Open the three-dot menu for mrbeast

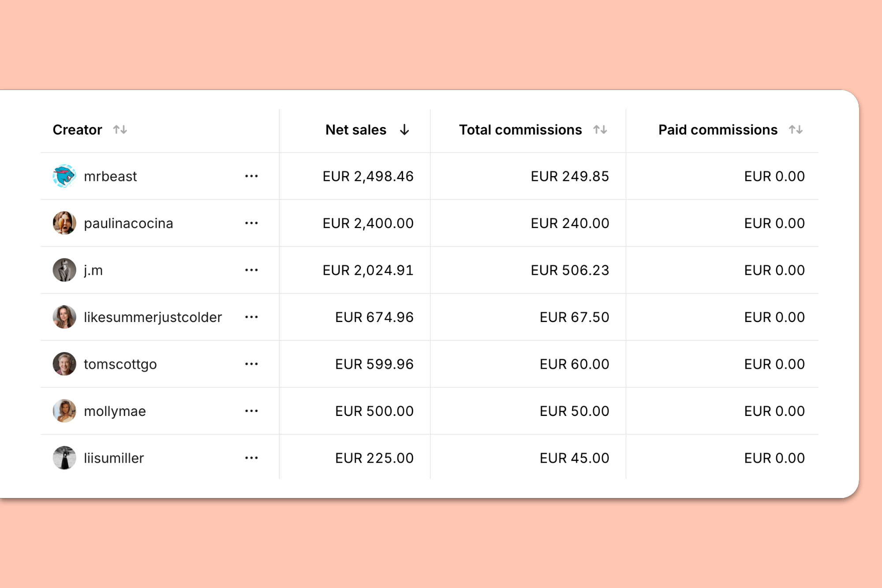(251, 176)
